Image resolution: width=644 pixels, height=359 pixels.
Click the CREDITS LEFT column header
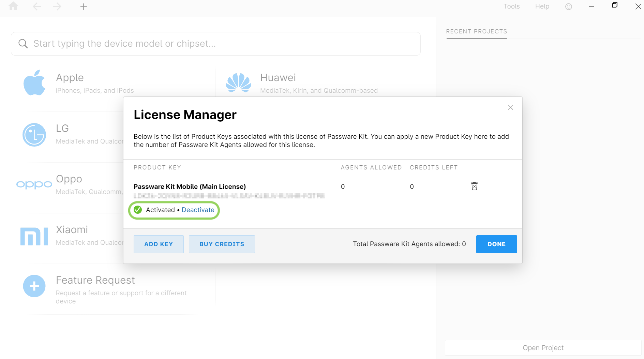click(434, 167)
